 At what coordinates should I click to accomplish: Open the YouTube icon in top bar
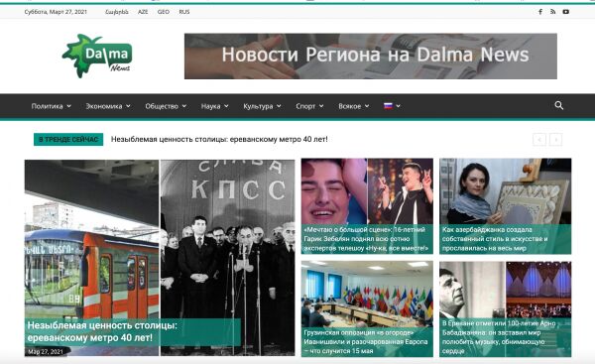566,12
